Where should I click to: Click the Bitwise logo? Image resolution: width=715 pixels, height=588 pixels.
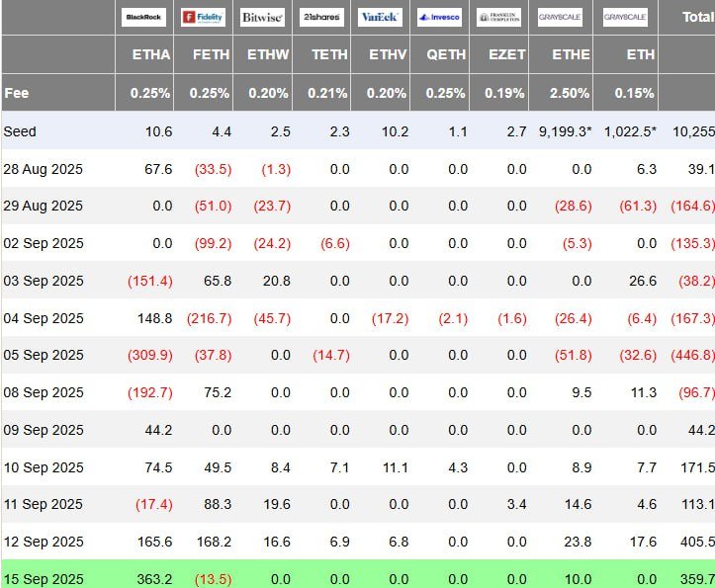pyautogui.click(x=262, y=18)
